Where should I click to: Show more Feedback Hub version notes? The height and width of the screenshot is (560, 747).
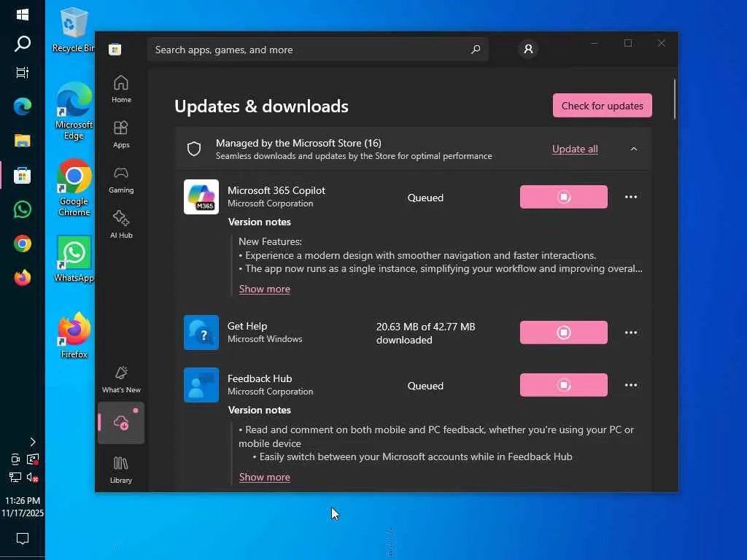point(264,477)
